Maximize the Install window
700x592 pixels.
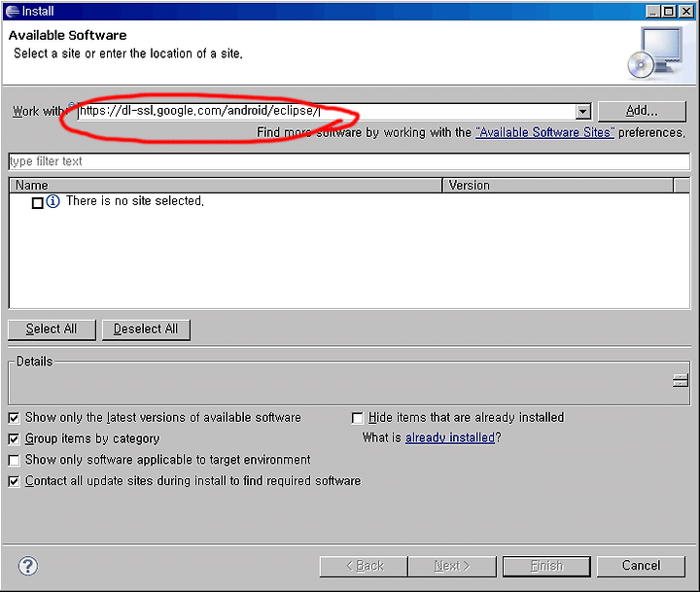[x=669, y=11]
